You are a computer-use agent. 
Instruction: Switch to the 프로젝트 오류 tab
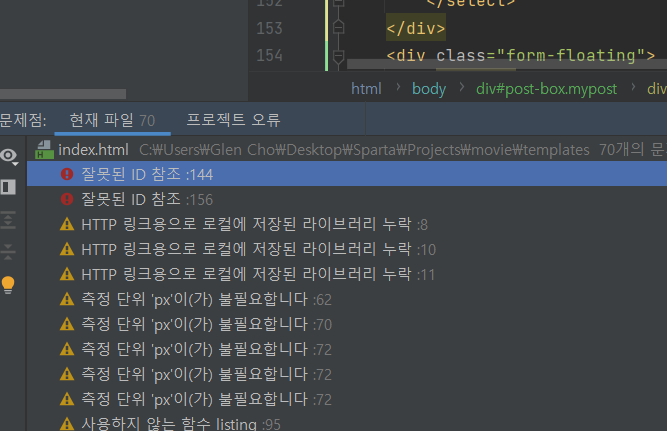(234, 120)
